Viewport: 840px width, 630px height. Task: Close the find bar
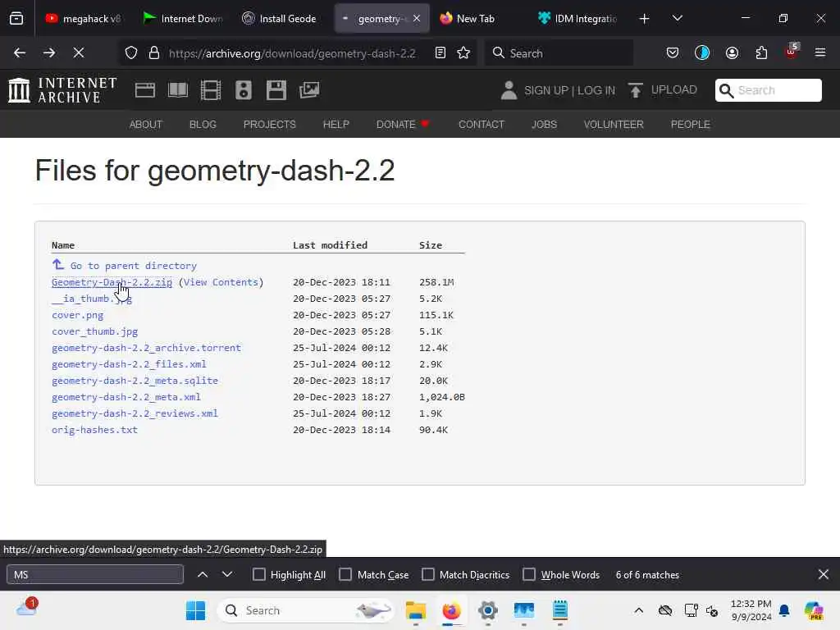point(824,574)
